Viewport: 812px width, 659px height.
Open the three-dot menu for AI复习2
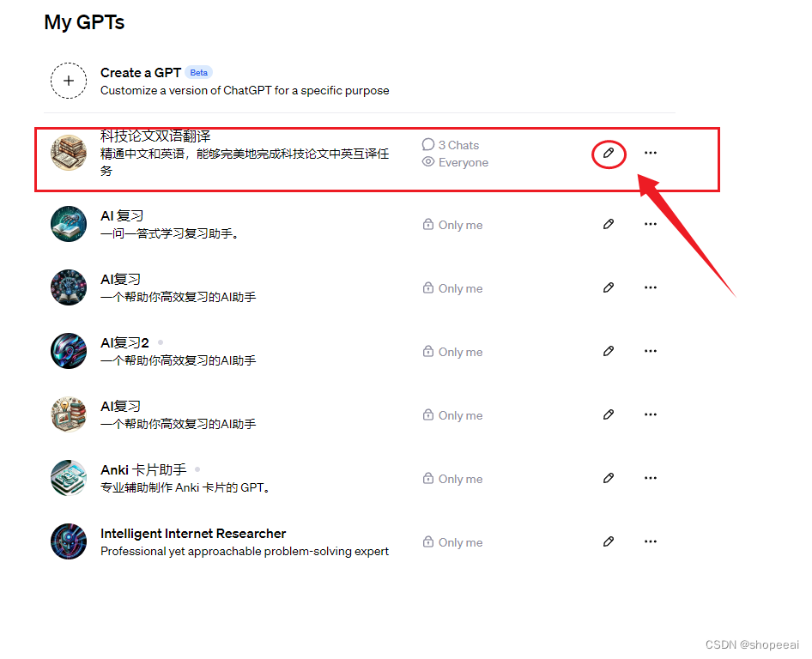point(651,351)
